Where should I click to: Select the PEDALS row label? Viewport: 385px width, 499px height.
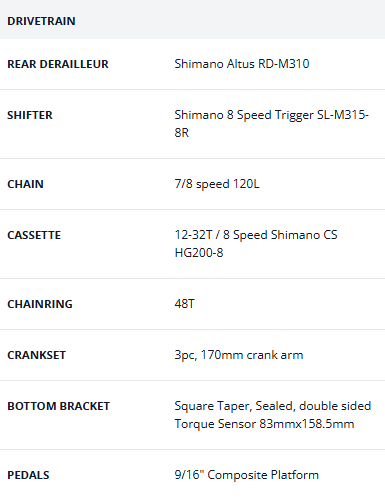28,475
